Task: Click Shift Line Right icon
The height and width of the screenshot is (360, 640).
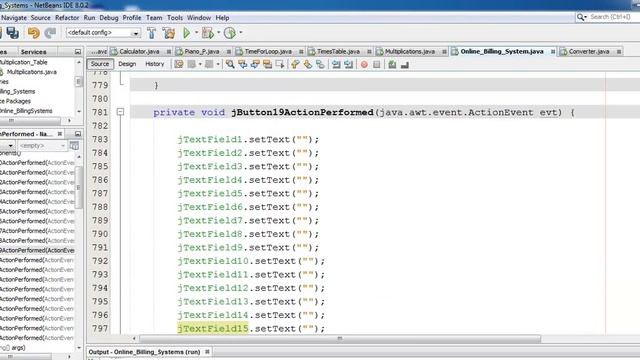Action: coord(348,64)
